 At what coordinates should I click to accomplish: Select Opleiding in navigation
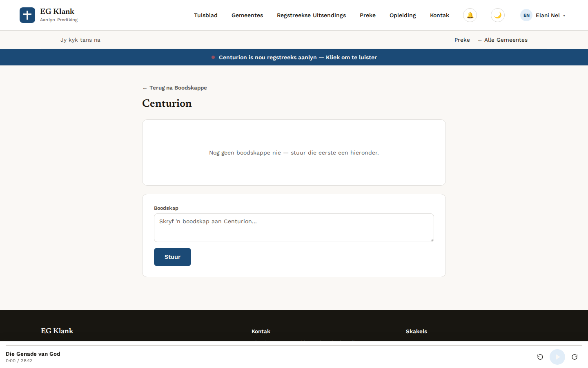(x=403, y=15)
